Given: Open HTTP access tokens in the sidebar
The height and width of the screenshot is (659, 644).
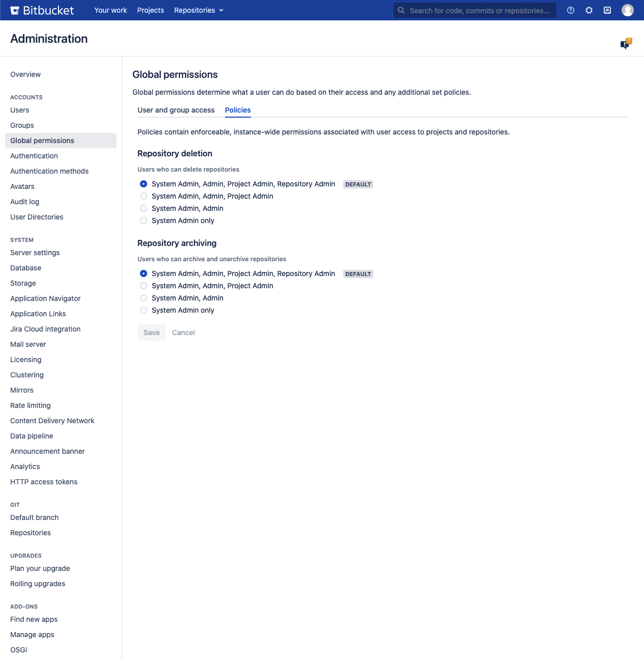Looking at the screenshot, I should click(x=44, y=482).
